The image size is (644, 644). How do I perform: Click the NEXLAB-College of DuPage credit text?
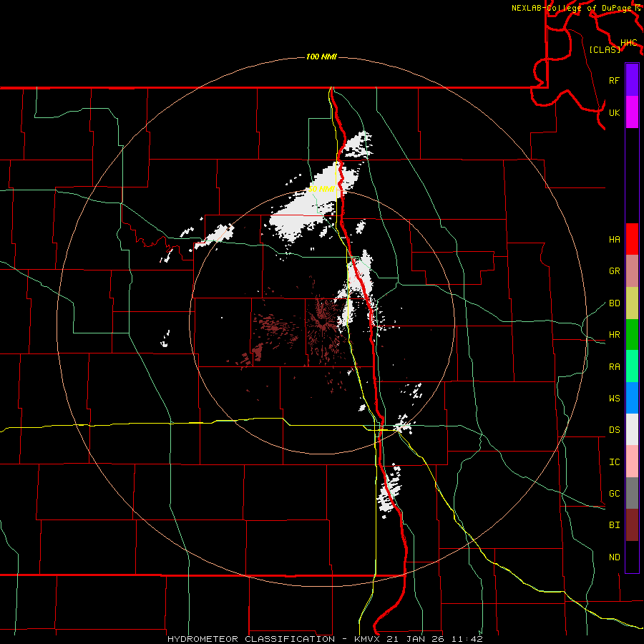571,8
